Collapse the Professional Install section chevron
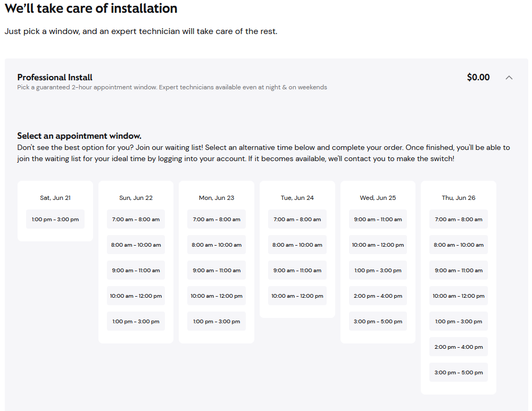 click(x=509, y=78)
